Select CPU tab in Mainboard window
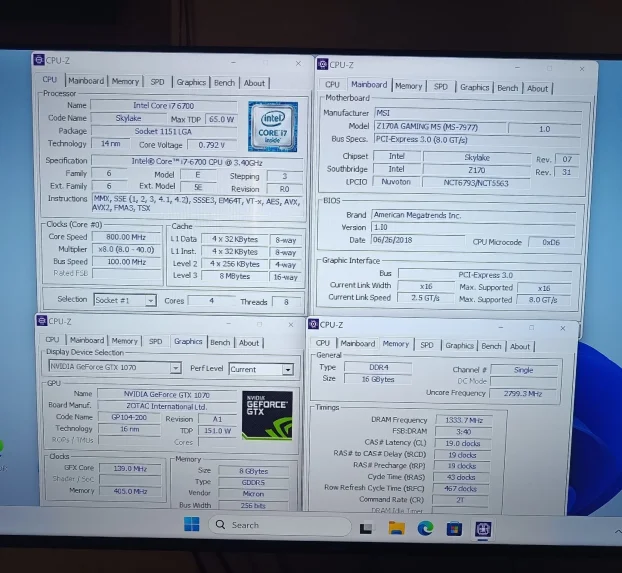The image size is (622, 573). [x=332, y=84]
